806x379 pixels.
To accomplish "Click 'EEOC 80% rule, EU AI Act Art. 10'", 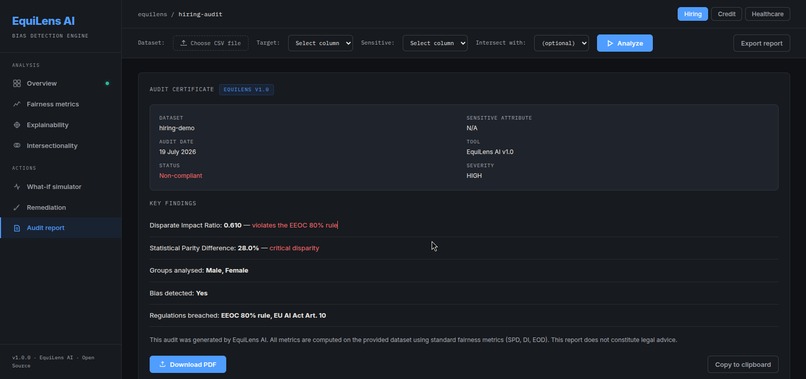I will pos(273,315).
